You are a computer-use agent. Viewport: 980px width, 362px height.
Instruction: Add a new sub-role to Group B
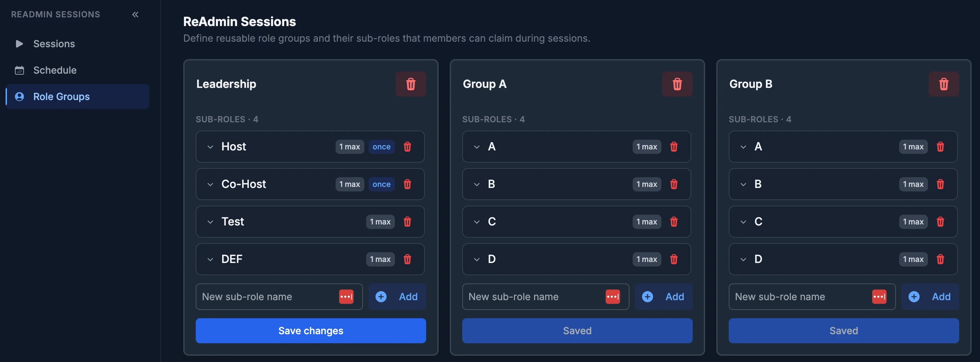[x=930, y=296]
